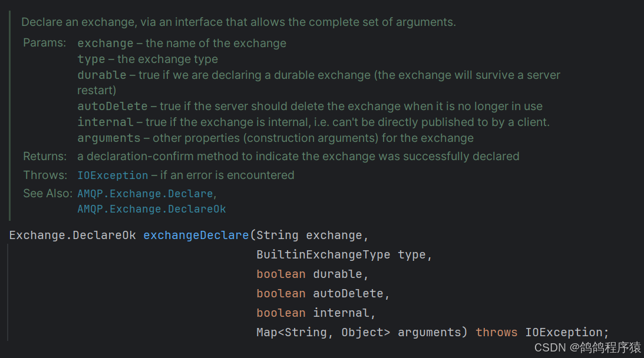Viewport: 644px width, 358px height.
Task: Click the 'a declaration-confirm method' returns description
Action: [x=298, y=157]
